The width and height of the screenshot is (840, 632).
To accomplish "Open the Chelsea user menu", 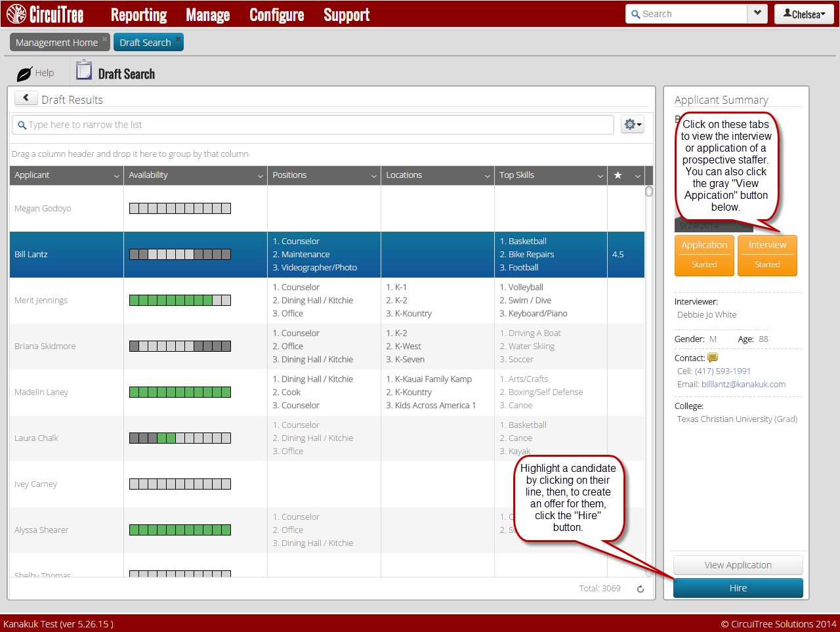I will 804,14.
